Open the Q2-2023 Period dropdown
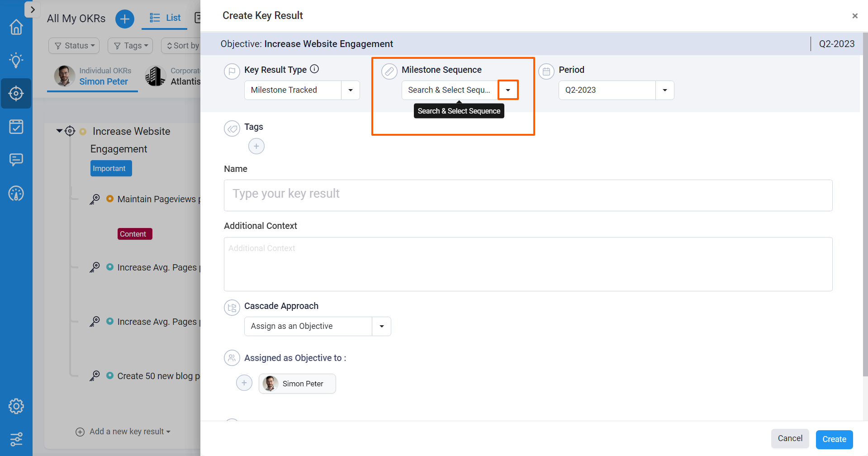The image size is (868, 456). point(664,90)
